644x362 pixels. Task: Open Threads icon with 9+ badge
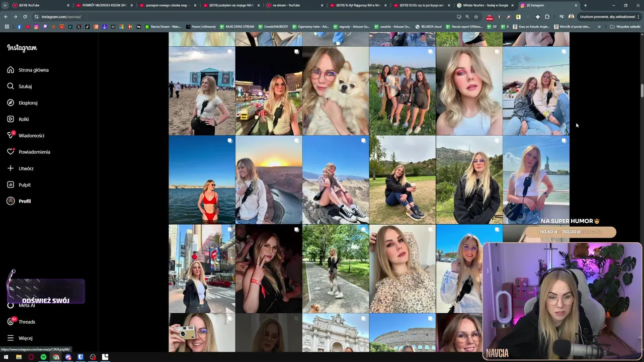pyautogui.click(x=11, y=322)
